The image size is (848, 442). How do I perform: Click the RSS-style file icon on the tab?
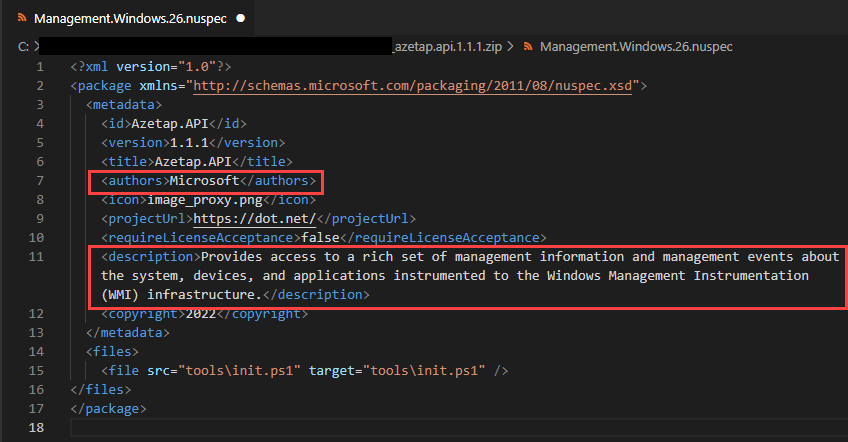(x=22, y=18)
